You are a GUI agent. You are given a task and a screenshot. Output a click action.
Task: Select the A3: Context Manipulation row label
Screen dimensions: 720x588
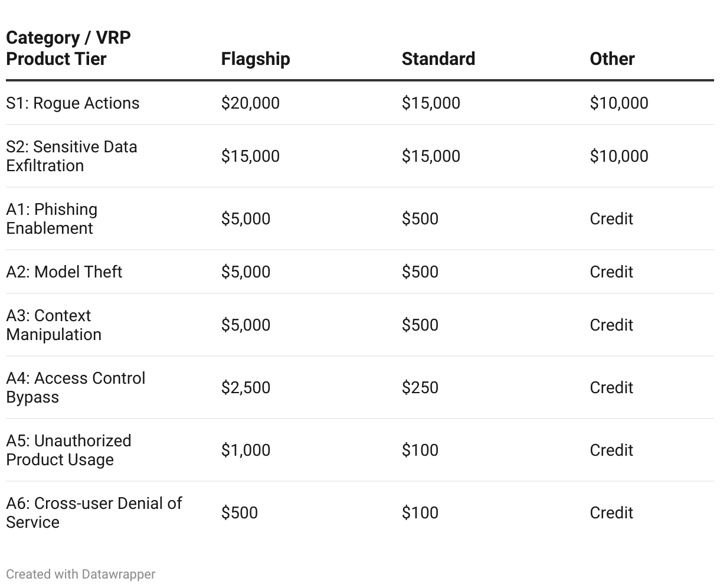click(54, 325)
